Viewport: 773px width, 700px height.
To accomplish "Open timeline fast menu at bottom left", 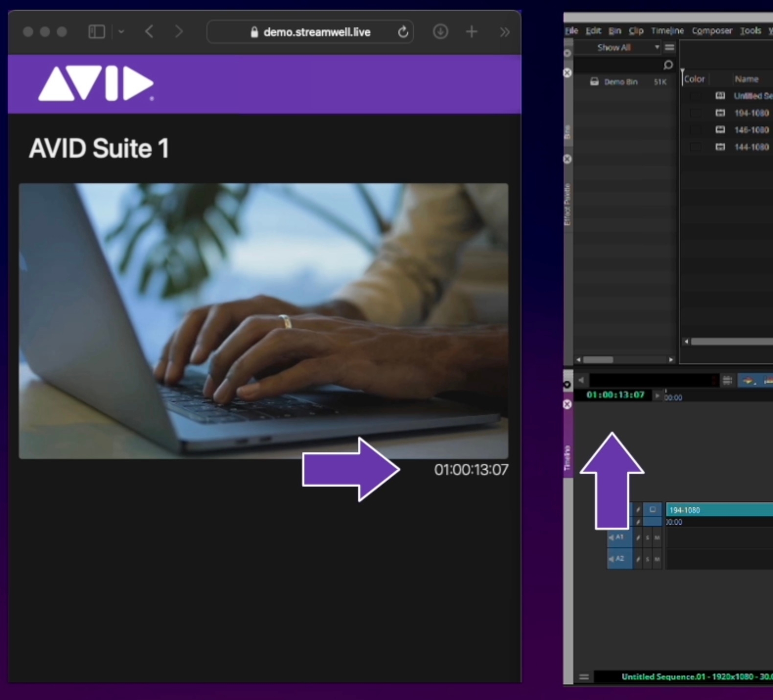I will (584, 677).
